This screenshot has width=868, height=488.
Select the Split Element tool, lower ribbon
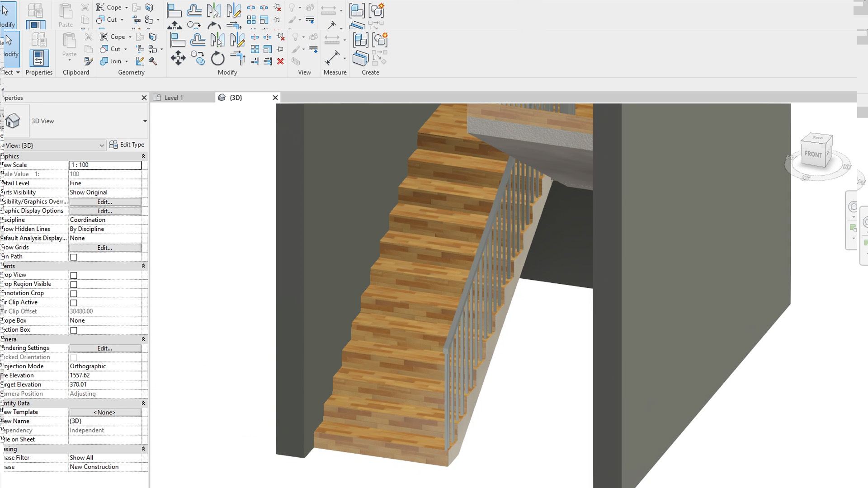(255, 37)
